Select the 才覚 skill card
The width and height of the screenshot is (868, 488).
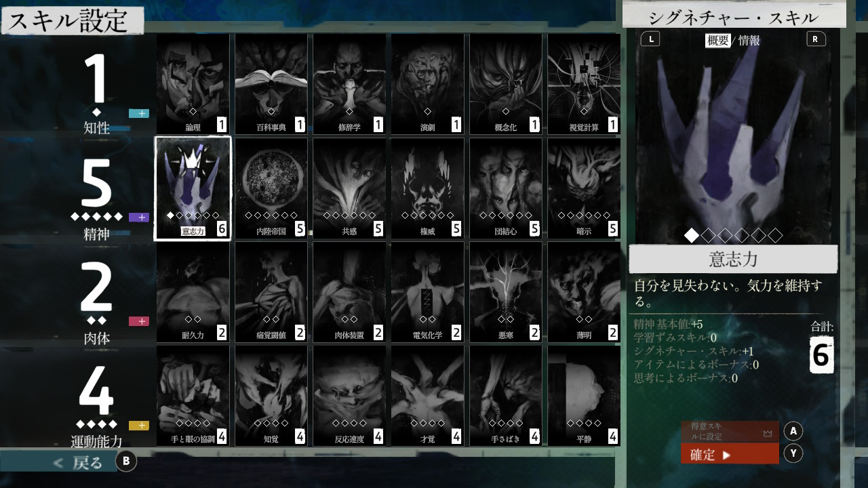[428, 396]
